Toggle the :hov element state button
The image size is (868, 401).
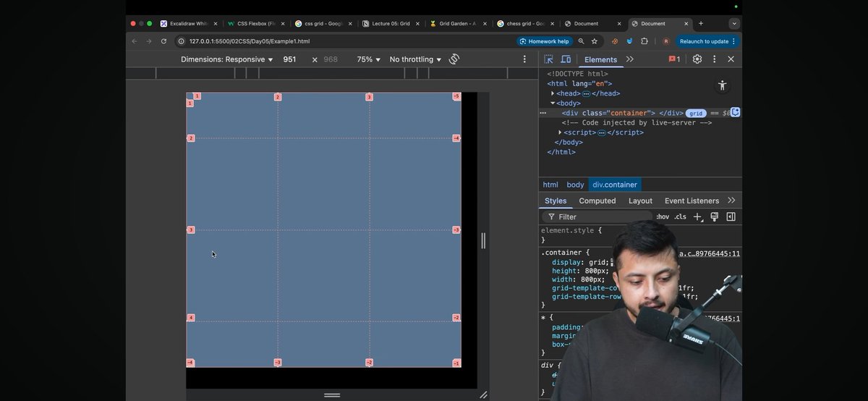pos(663,216)
